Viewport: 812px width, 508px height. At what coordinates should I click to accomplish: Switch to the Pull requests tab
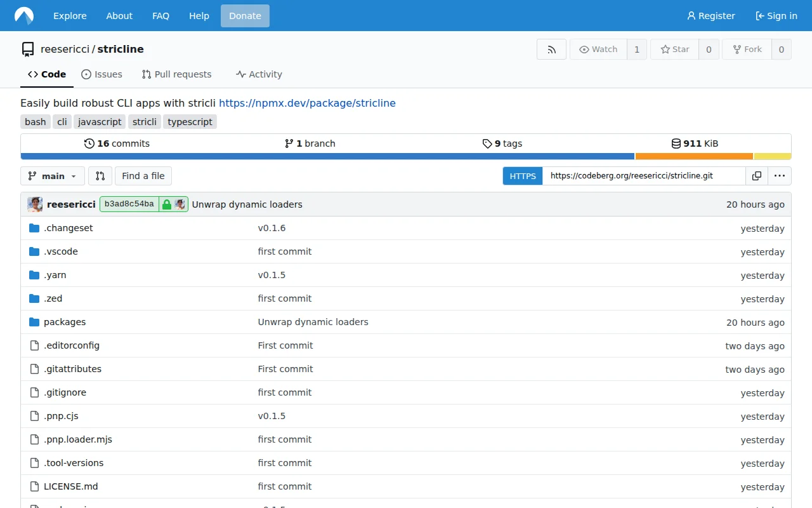click(176, 74)
